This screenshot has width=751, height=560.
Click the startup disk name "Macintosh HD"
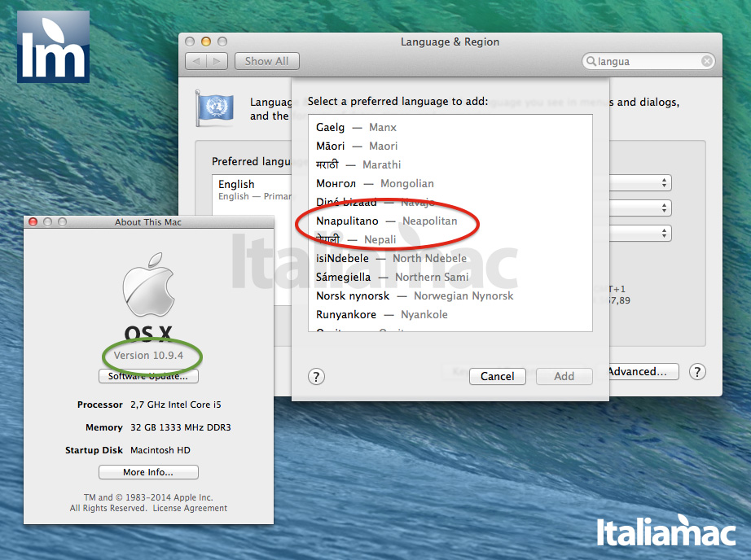tap(160, 450)
